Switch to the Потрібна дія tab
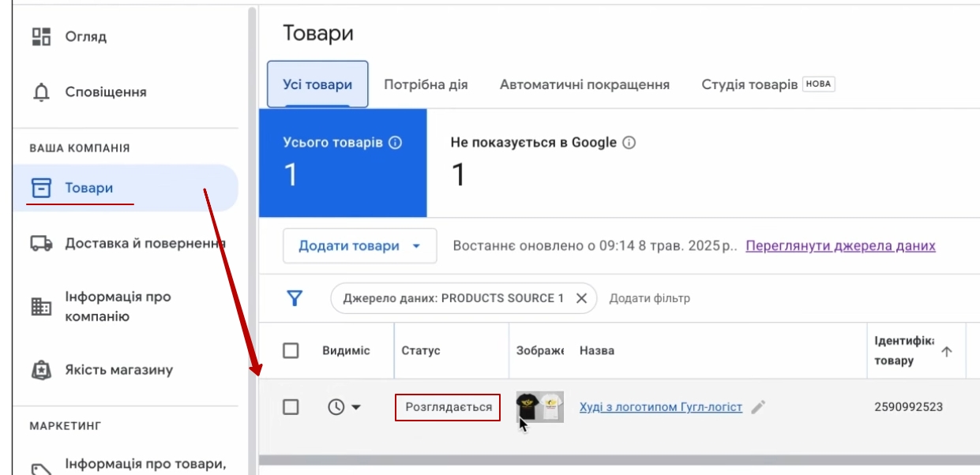Viewport: 980px width, 475px height. click(426, 84)
